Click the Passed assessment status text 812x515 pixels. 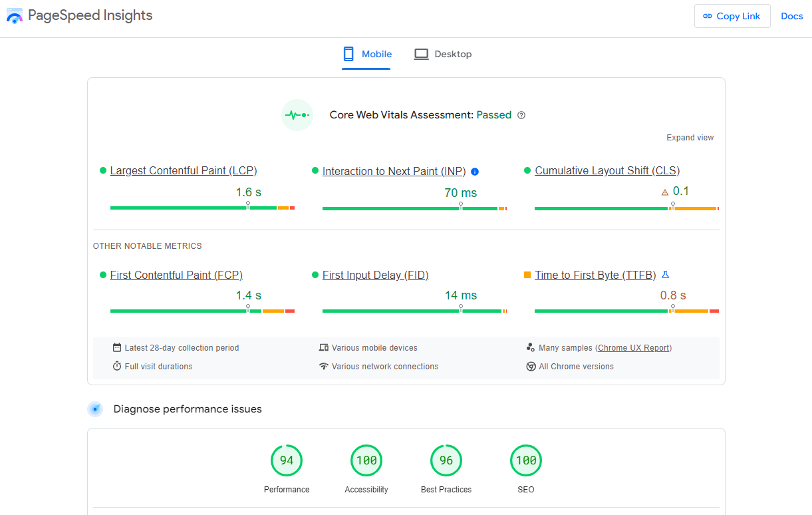coord(494,115)
